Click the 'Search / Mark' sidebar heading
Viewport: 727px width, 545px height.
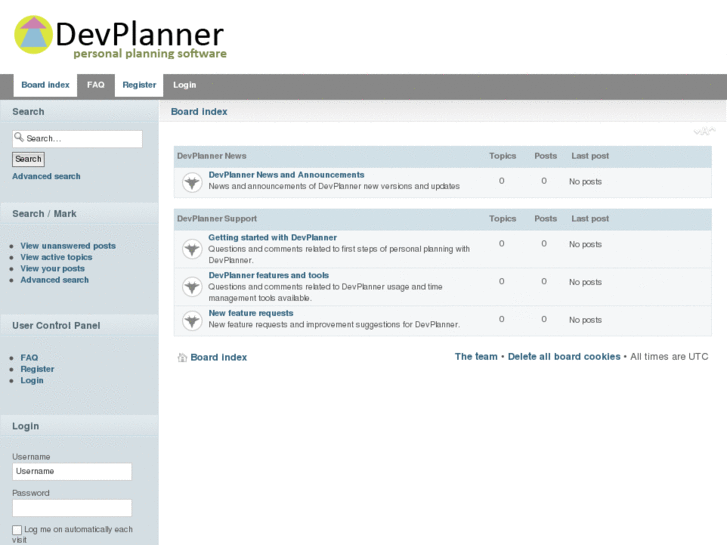coord(44,214)
